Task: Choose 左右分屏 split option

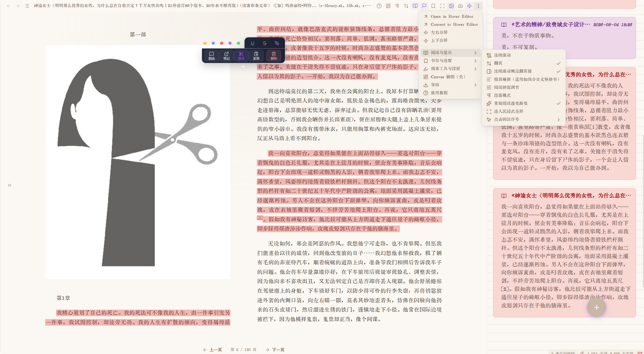Action: tap(450, 33)
